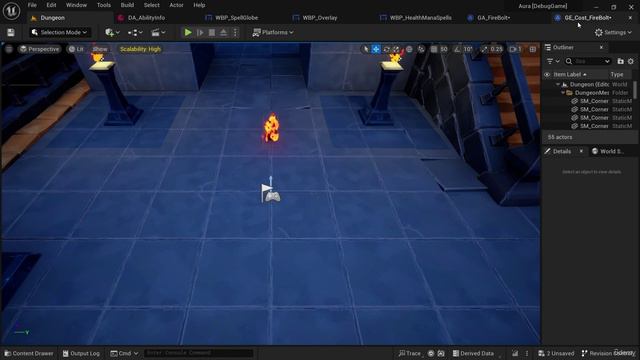Open the Content Drawer

[29, 353]
